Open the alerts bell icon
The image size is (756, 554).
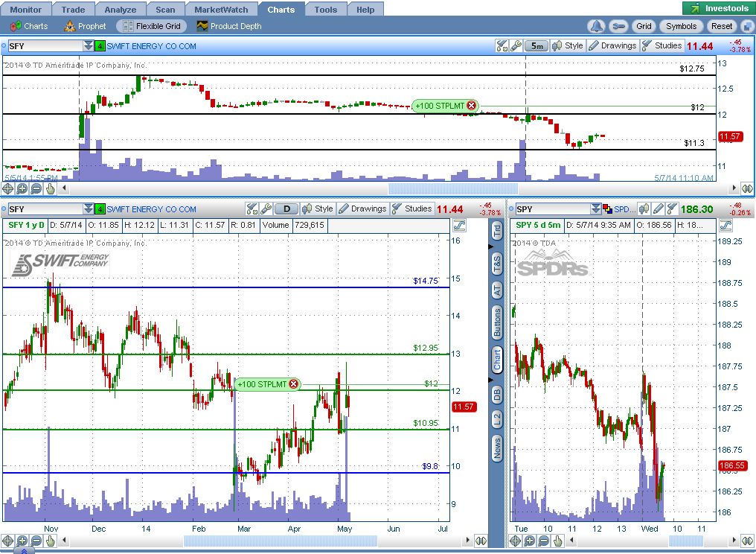(597, 26)
